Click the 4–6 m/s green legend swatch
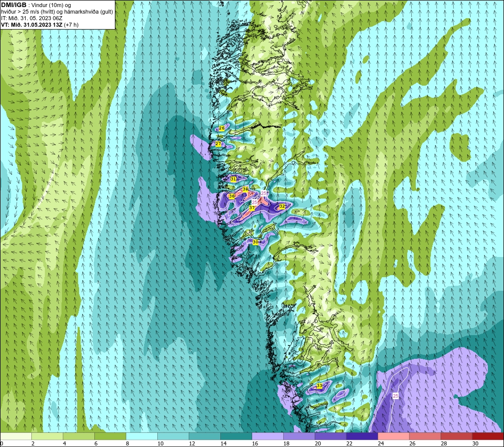 click(x=79, y=436)
